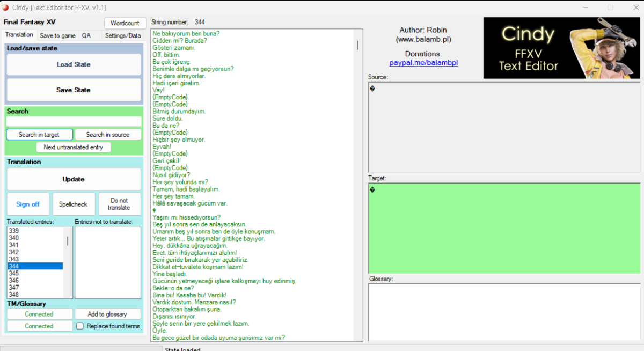This screenshot has width=644, height=351.
Task: Click the Save State button
Action: click(74, 90)
